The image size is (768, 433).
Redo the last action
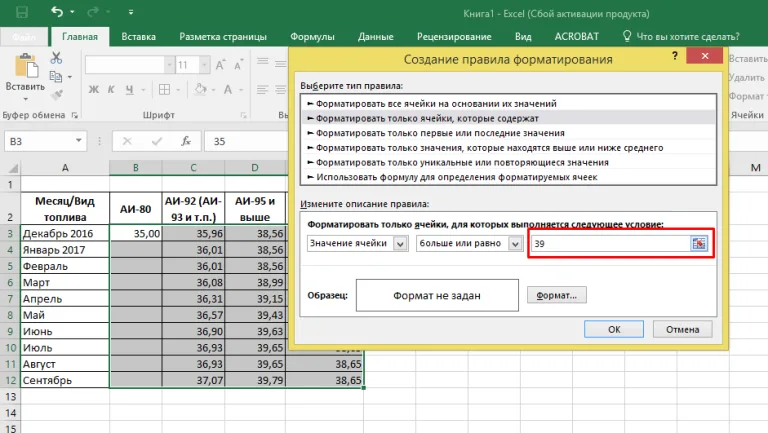click(x=93, y=12)
